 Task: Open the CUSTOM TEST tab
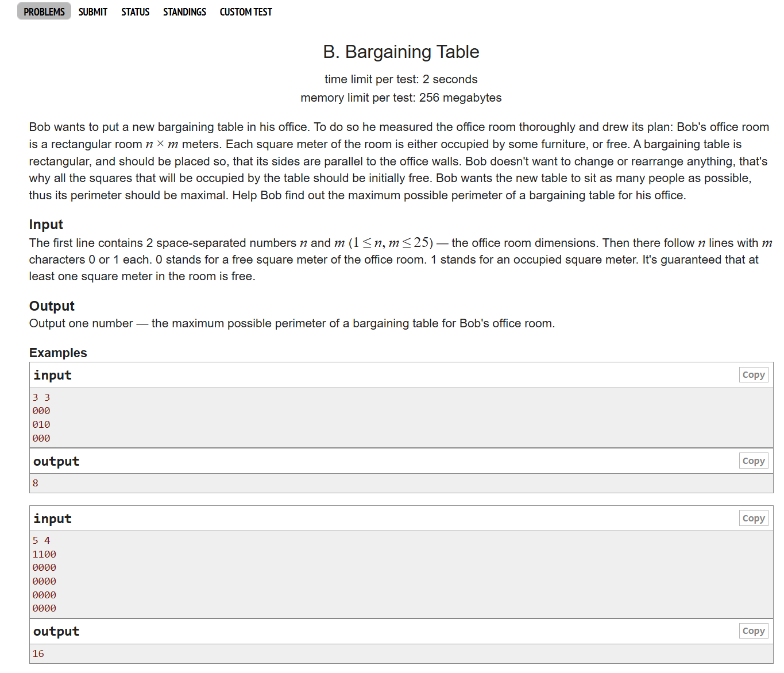click(x=246, y=11)
